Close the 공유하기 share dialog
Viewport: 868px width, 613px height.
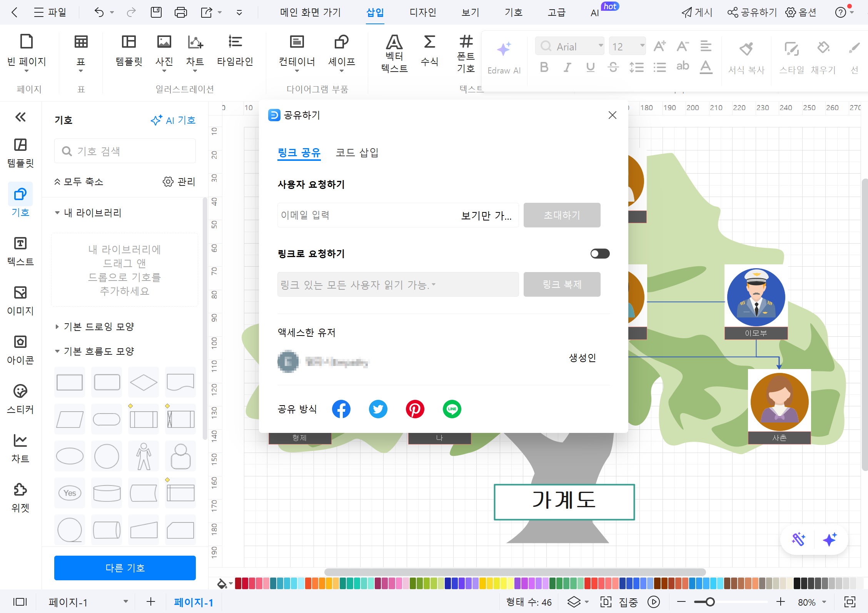[x=613, y=115]
